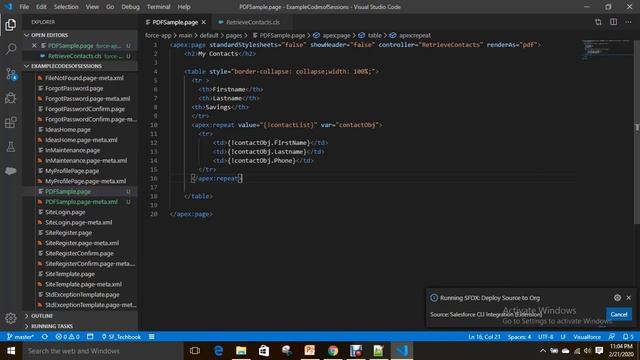
Task: Open the Selection menu
Action: 66,7
